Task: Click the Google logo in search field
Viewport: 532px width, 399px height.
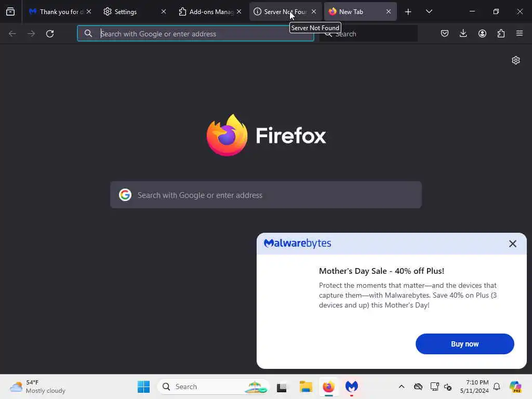Action: (125, 195)
